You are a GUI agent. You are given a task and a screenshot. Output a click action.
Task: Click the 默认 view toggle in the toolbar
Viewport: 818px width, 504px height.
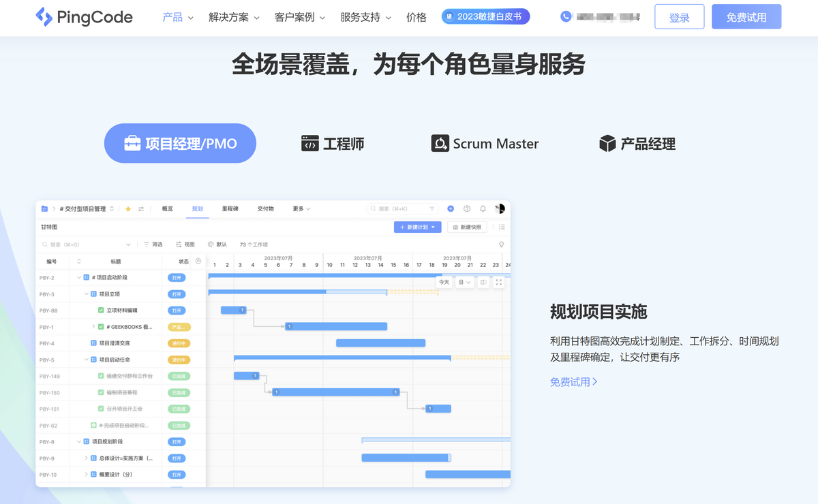(x=214, y=244)
